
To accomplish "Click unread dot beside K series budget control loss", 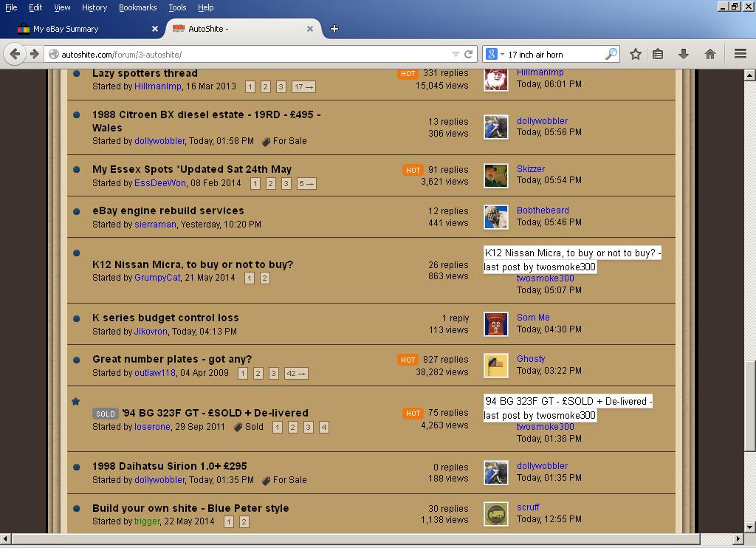I will (76, 318).
